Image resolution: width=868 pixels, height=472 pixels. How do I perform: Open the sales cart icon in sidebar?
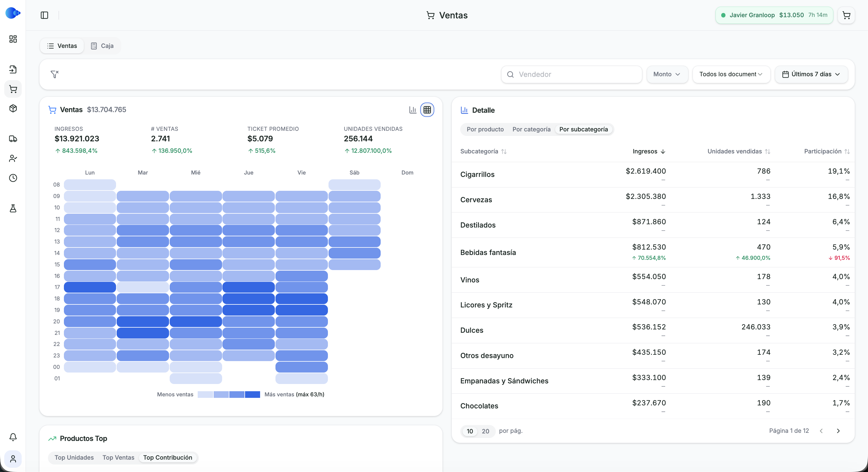tap(13, 89)
